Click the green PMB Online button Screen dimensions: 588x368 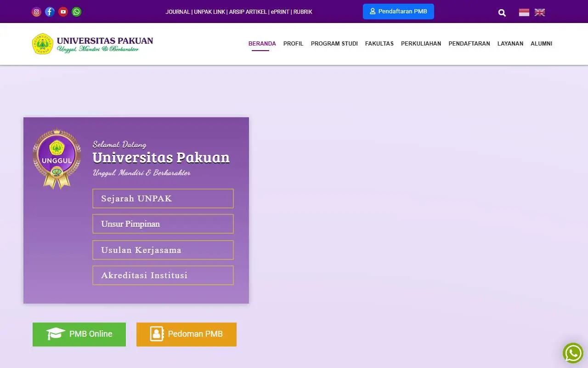79,334
